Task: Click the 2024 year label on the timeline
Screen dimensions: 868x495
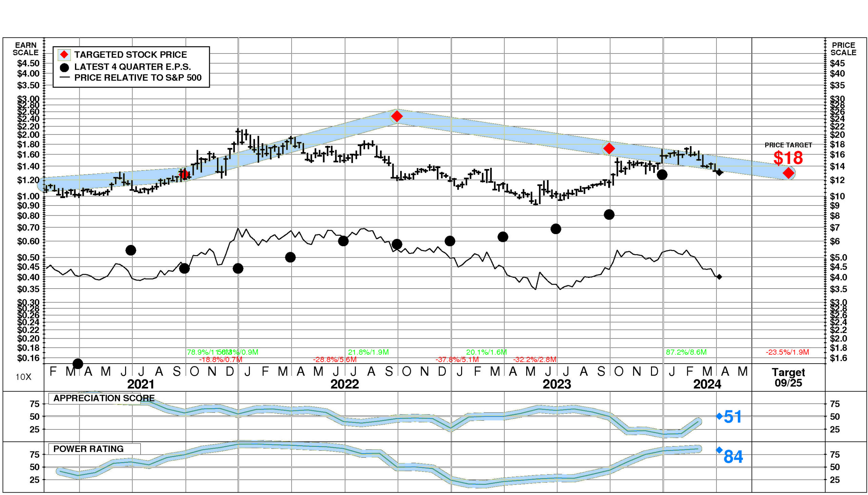Action: pos(707,384)
